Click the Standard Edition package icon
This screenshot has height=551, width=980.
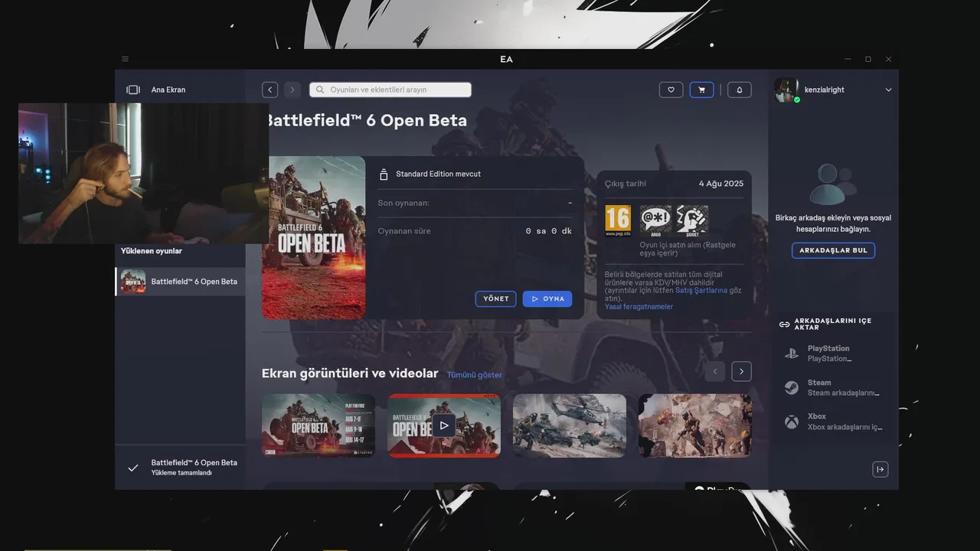pyautogui.click(x=384, y=174)
